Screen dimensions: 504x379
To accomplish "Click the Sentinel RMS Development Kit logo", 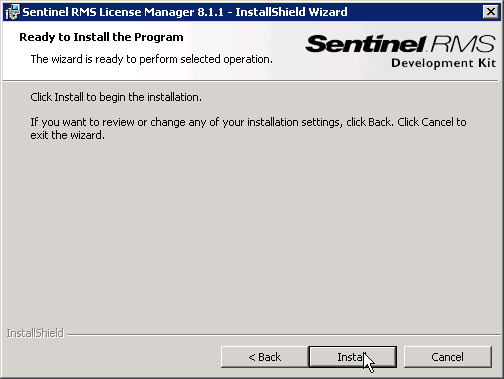I will coord(400,51).
